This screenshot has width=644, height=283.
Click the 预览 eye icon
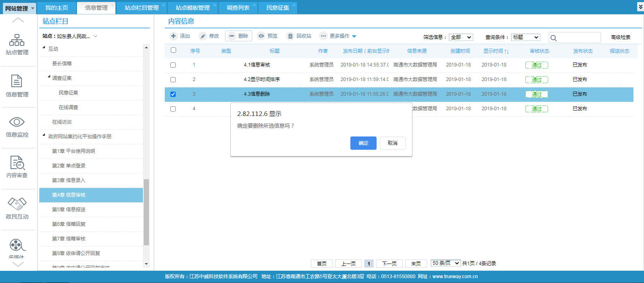tap(261, 36)
